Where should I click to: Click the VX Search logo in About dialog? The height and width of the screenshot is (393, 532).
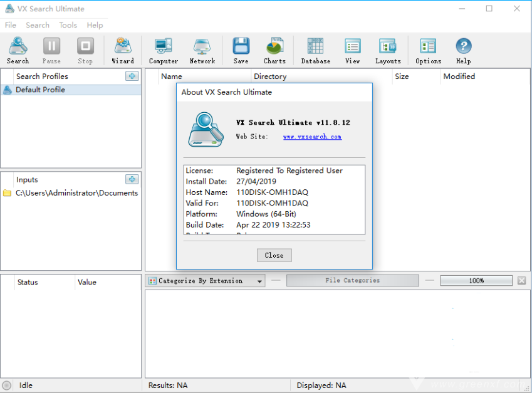point(206,129)
